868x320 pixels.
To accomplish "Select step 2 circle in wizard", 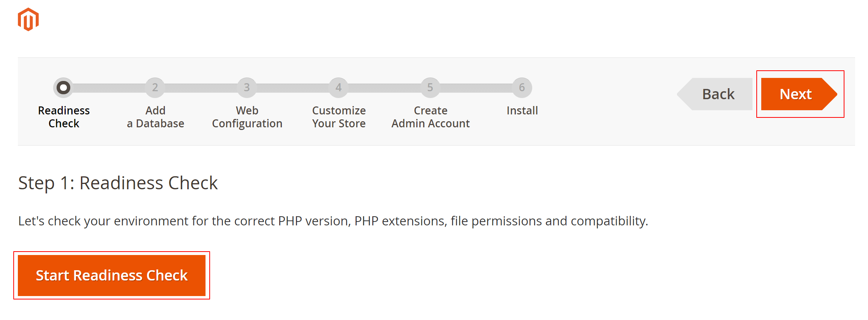I will [x=155, y=88].
